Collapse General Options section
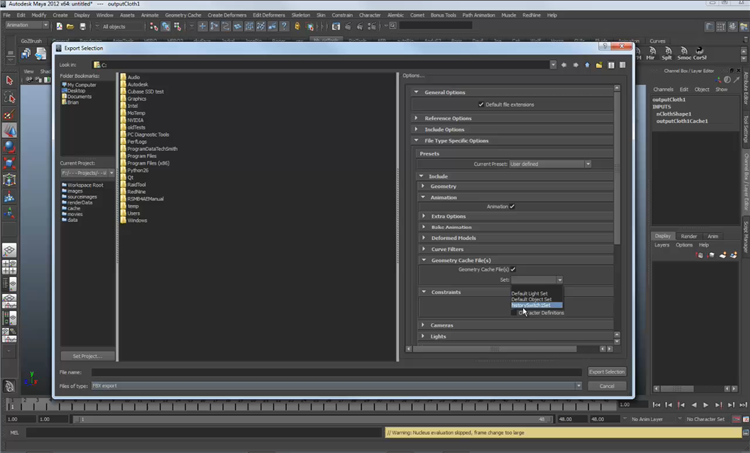The image size is (750, 453). point(416,92)
